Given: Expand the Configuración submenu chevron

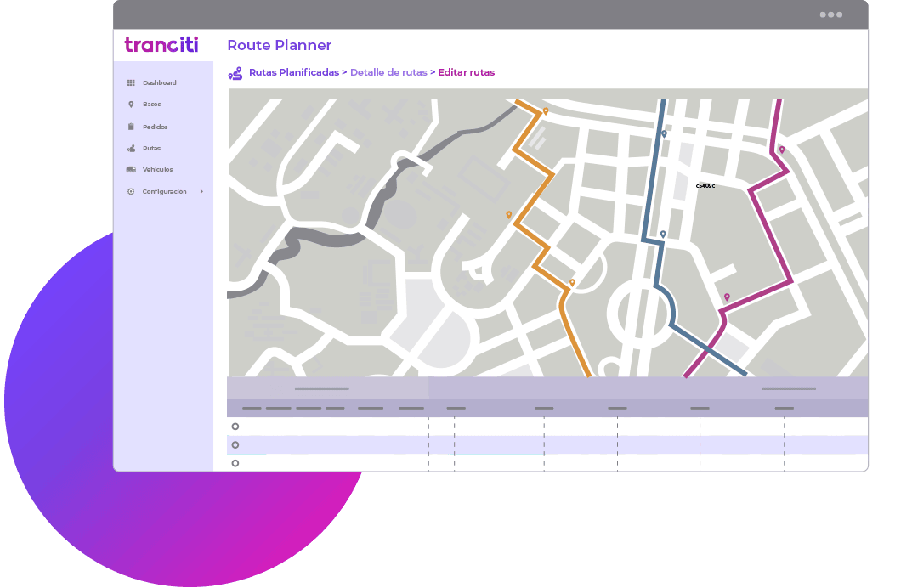Looking at the screenshot, I should 201,192.
